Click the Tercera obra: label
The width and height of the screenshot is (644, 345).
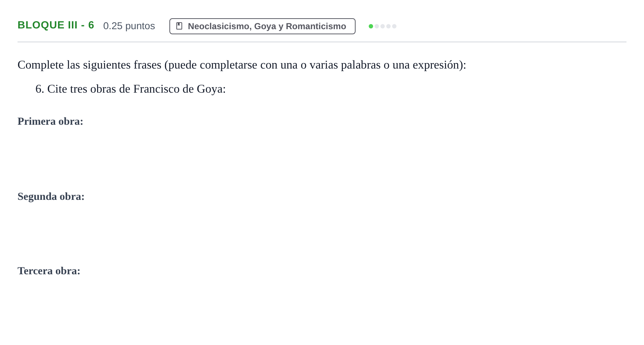click(49, 271)
